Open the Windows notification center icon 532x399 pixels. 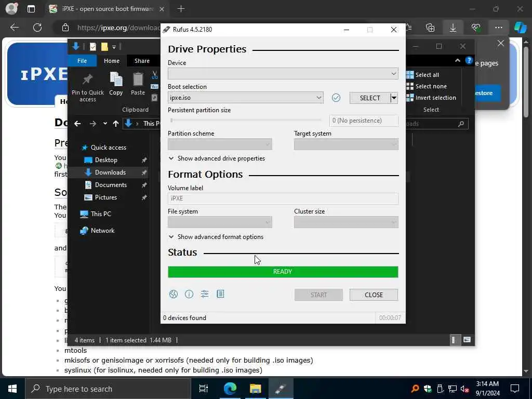coord(515,389)
